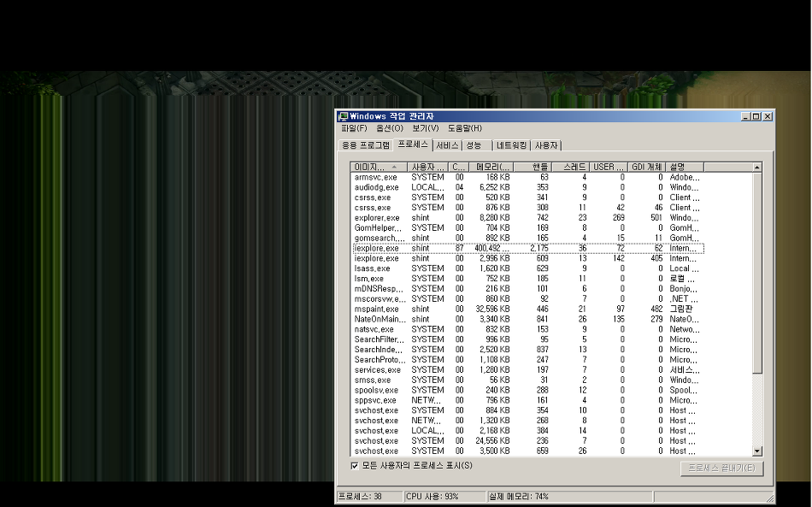This screenshot has height=507, width=812.
Task: Select svchost.exe using 2,168 KB memory
Action: (x=527, y=431)
